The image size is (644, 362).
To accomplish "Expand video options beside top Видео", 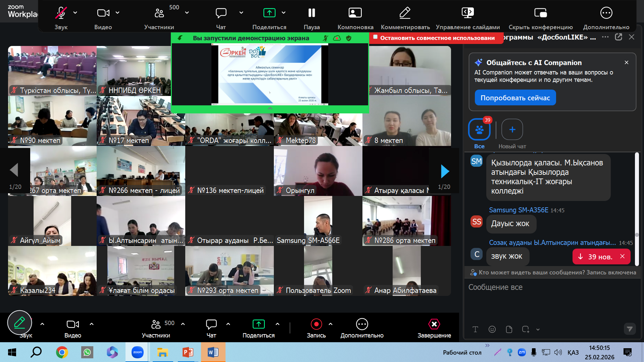I will point(117,13).
